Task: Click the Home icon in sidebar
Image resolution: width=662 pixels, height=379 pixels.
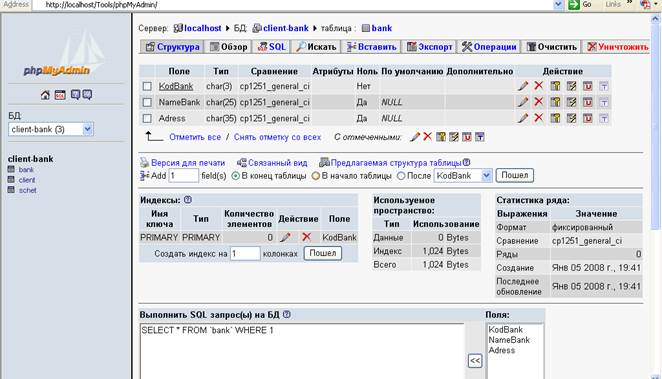Action: [x=45, y=95]
